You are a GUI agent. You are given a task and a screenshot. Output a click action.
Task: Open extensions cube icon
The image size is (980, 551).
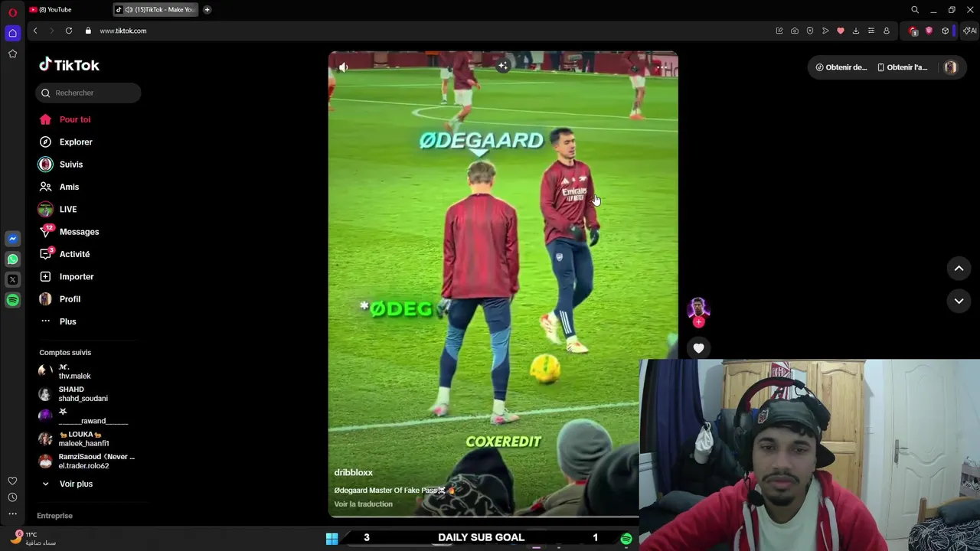pos(946,31)
